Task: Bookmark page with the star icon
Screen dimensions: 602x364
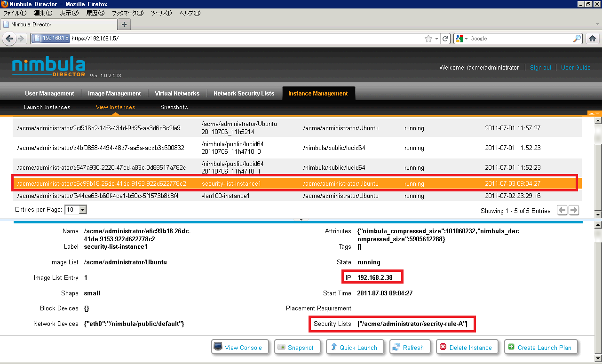Action: (428, 39)
